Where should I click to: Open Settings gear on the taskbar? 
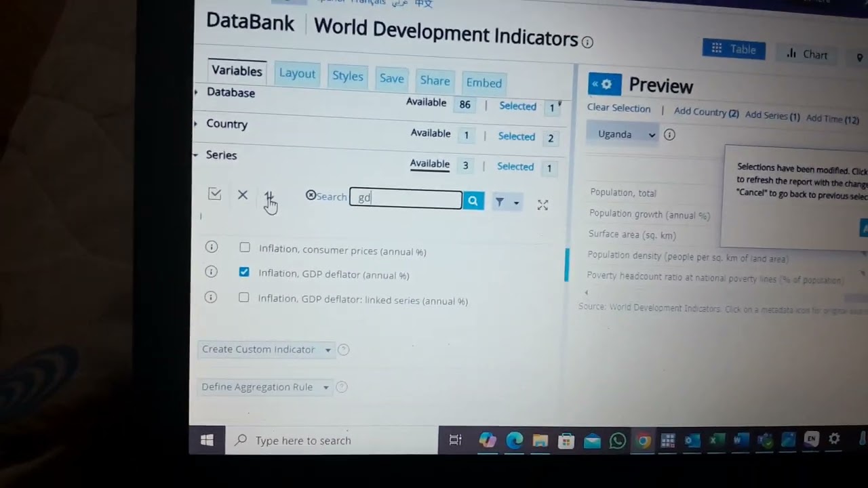(834, 439)
